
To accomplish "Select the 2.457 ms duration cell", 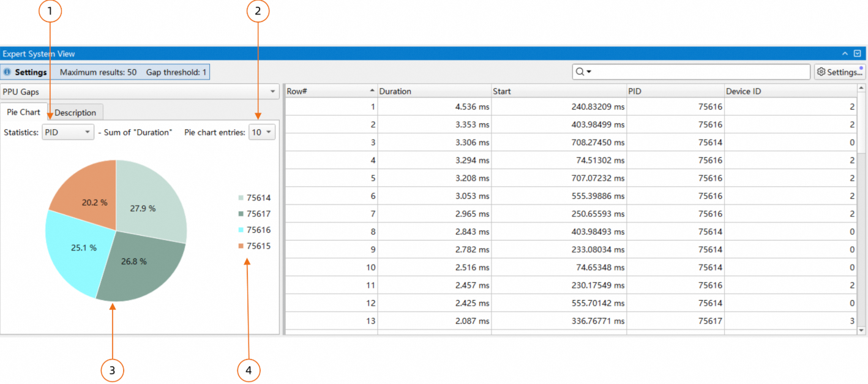I will [434, 285].
